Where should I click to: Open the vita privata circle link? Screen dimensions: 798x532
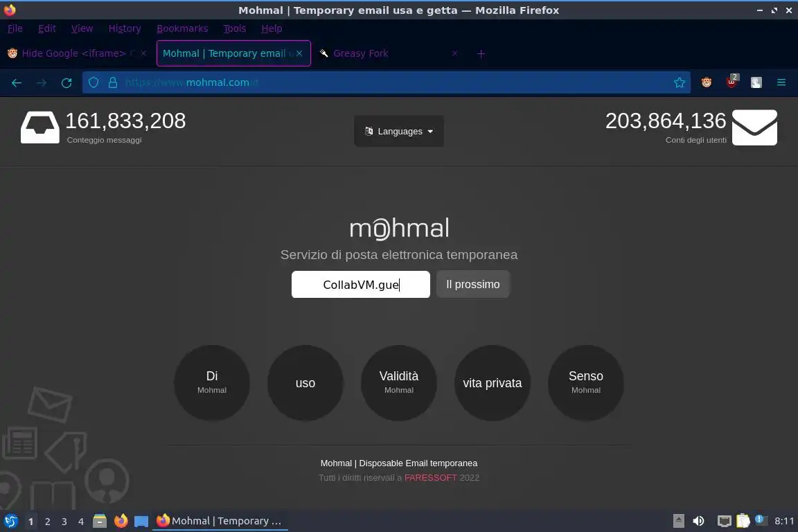coord(492,383)
